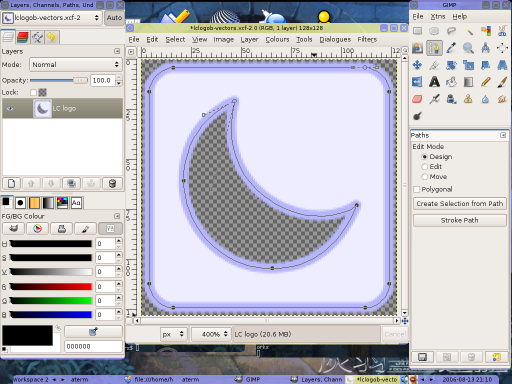Toggle visibility eye of LC logo layer
This screenshot has width=512, height=384.
[x=10, y=108]
